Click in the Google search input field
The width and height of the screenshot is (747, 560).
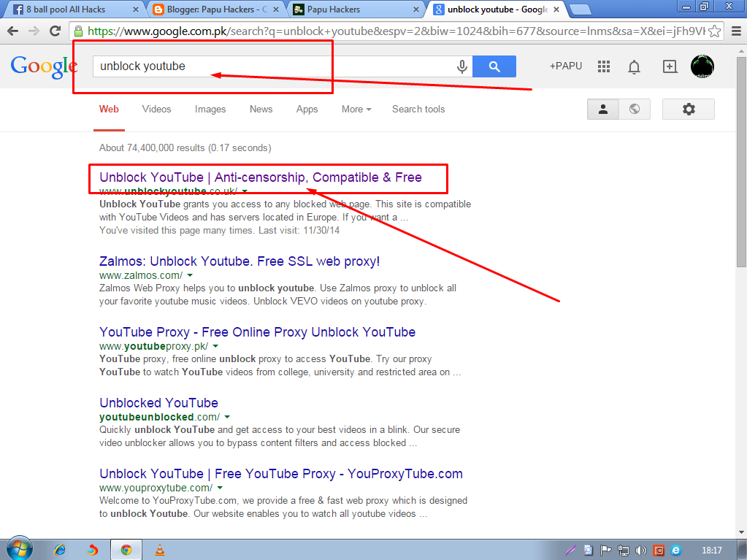pyautogui.click(x=274, y=66)
